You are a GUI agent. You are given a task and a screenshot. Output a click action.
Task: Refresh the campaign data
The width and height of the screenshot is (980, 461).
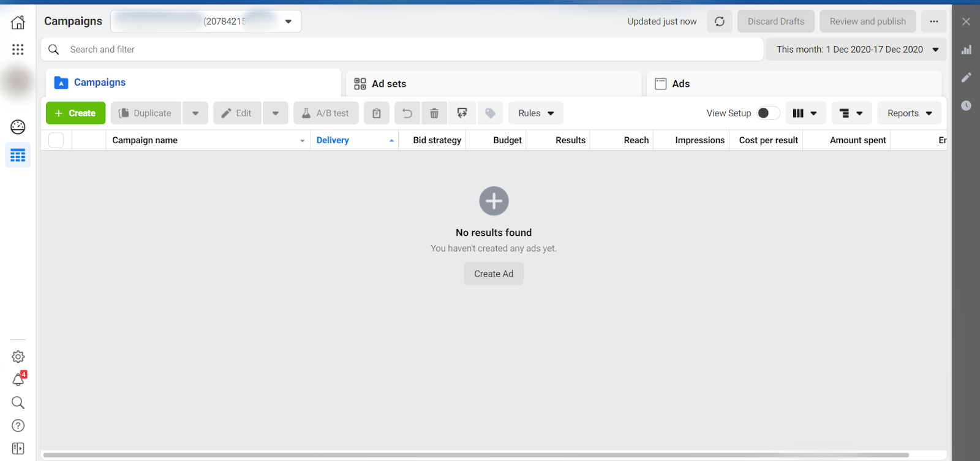(720, 21)
